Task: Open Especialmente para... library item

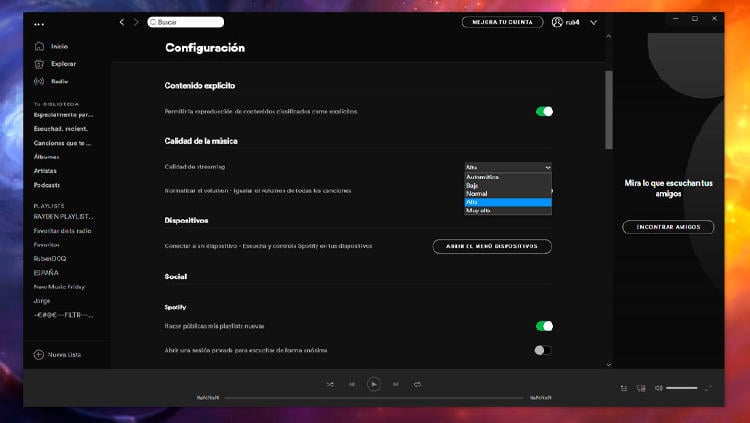Action: [x=63, y=115]
